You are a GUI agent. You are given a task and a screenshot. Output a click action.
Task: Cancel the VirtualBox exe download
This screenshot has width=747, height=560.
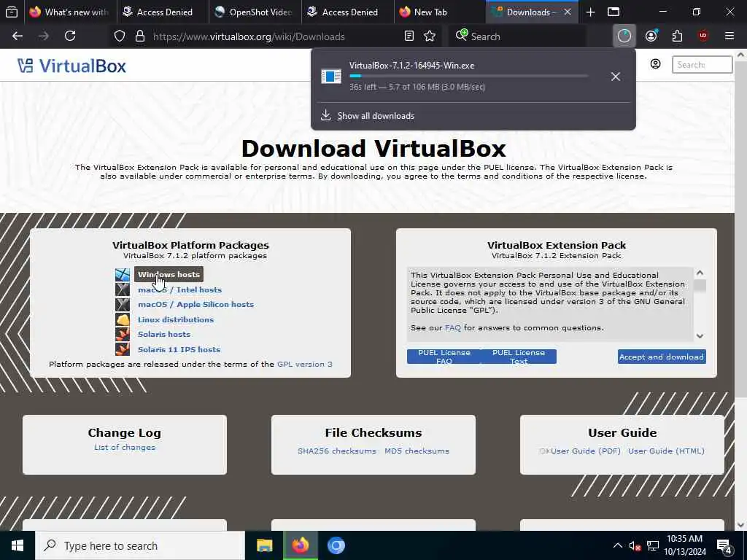(616, 76)
